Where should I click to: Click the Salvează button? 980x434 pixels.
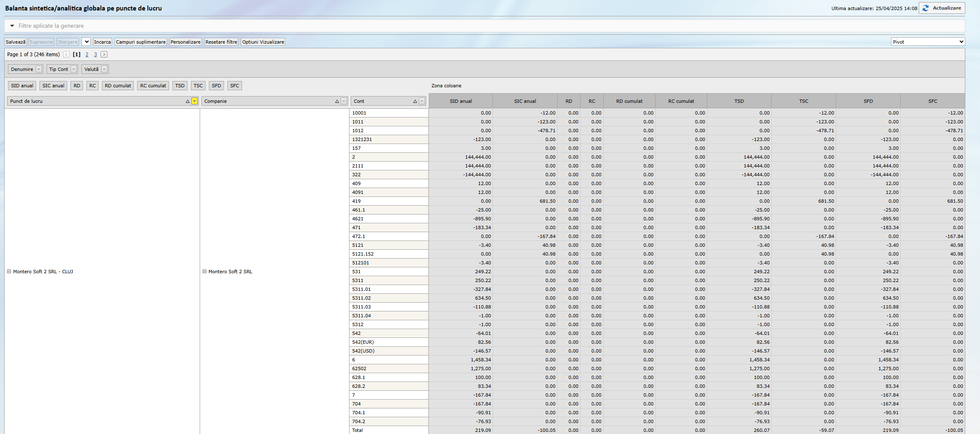point(16,42)
